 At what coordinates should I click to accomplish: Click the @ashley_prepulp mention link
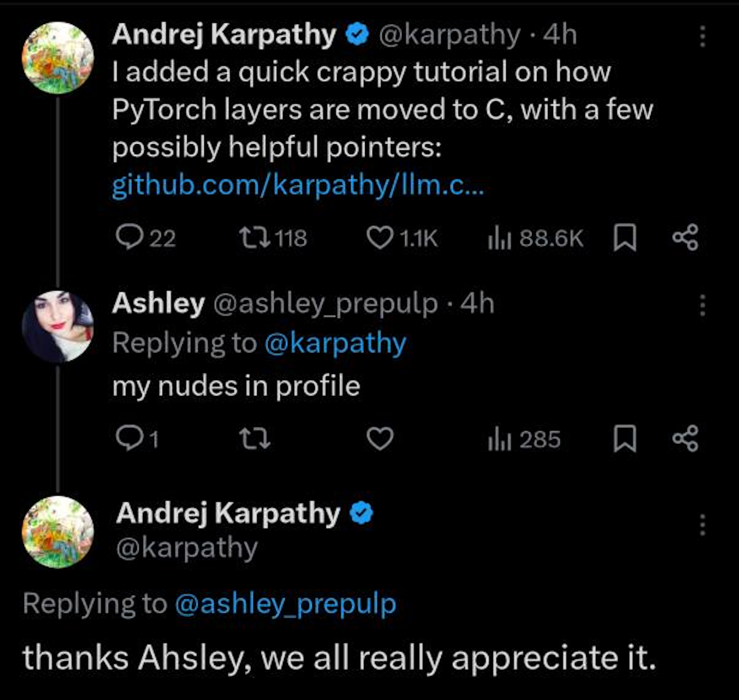(x=285, y=604)
